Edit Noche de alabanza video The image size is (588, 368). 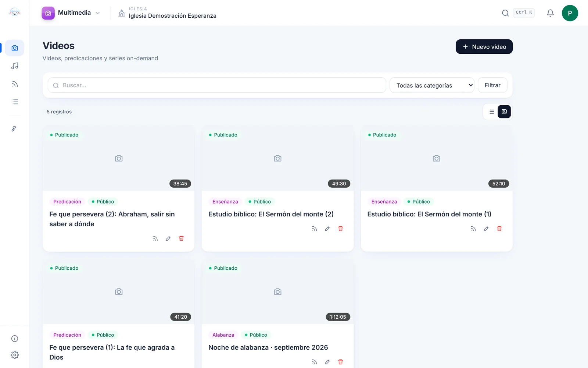327,362
